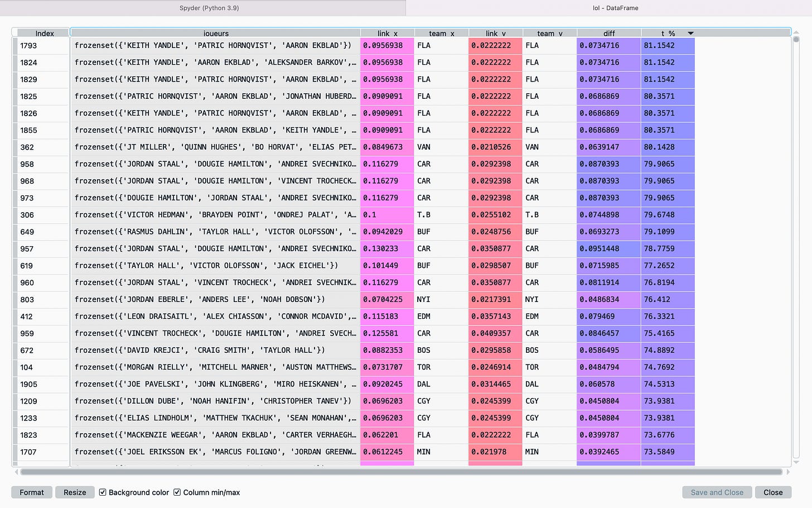The width and height of the screenshot is (812, 508).
Task: Click t % value 80.1428
Action: coord(668,147)
